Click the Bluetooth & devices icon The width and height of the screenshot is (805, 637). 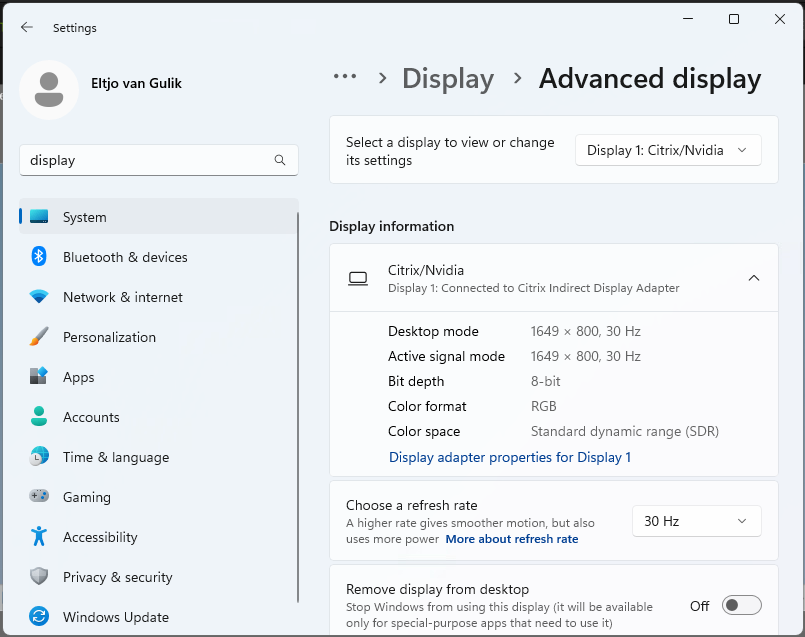(39, 257)
